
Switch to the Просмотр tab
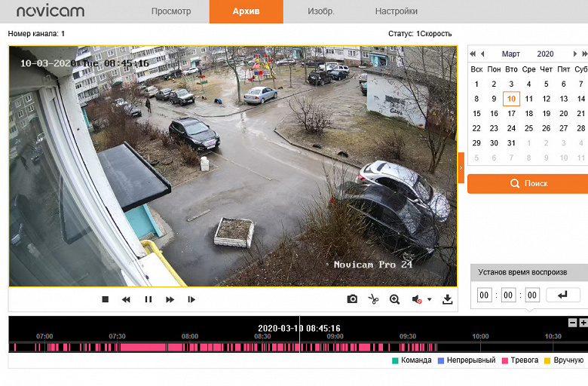171,11
